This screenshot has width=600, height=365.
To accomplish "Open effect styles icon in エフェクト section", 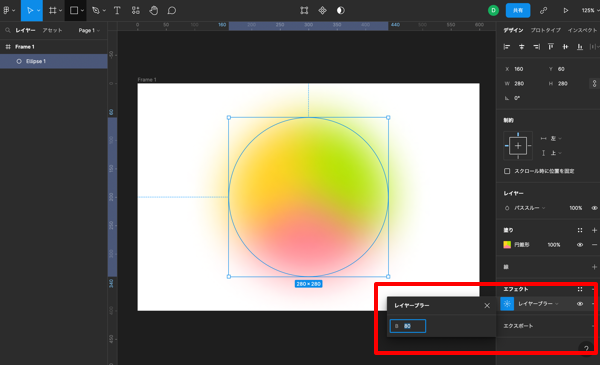I will (x=580, y=289).
